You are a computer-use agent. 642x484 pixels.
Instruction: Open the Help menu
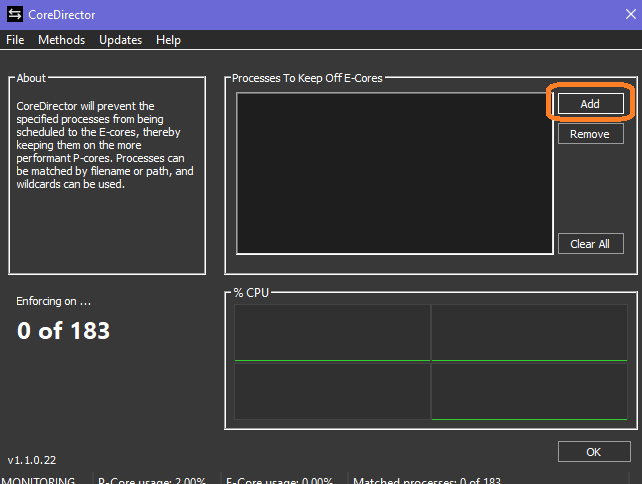168,40
